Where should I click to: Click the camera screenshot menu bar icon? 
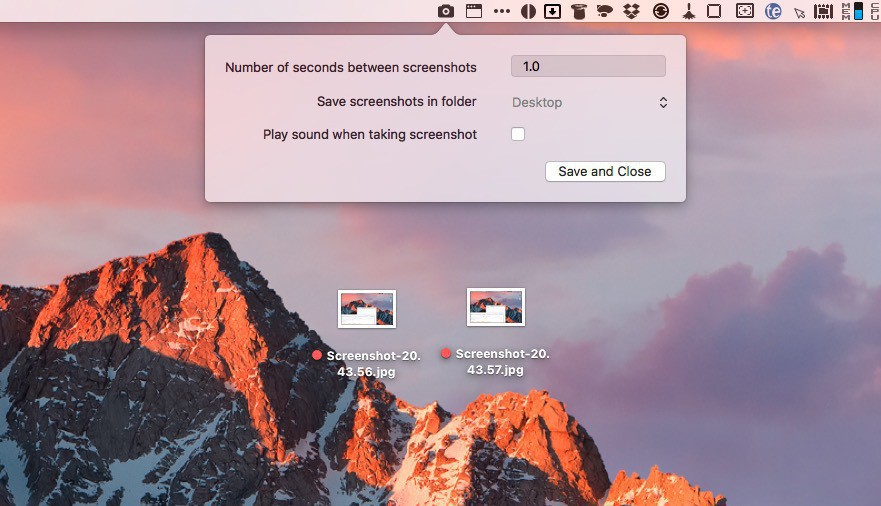point(446,11)
